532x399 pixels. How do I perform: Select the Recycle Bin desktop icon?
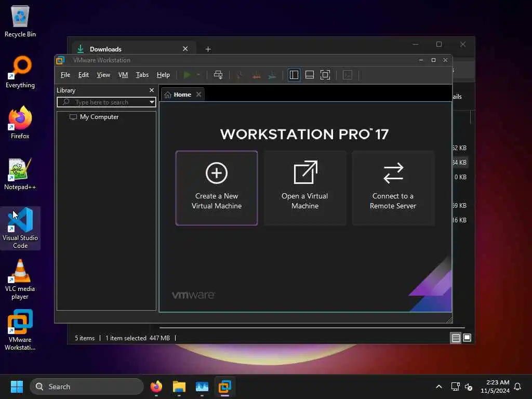(20, 21)
